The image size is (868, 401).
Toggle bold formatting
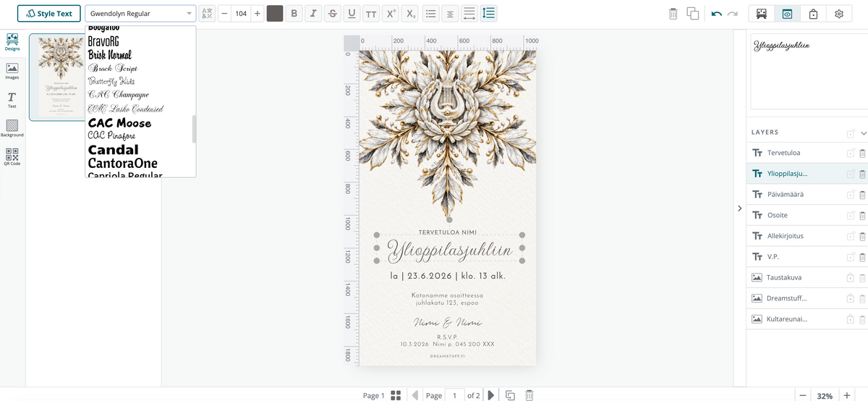tap(294, 14)
